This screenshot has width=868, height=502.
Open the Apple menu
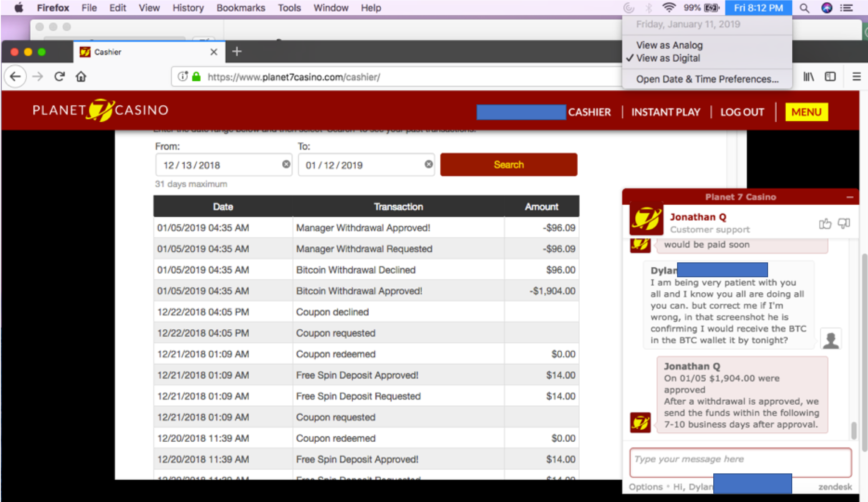point(19,8)
